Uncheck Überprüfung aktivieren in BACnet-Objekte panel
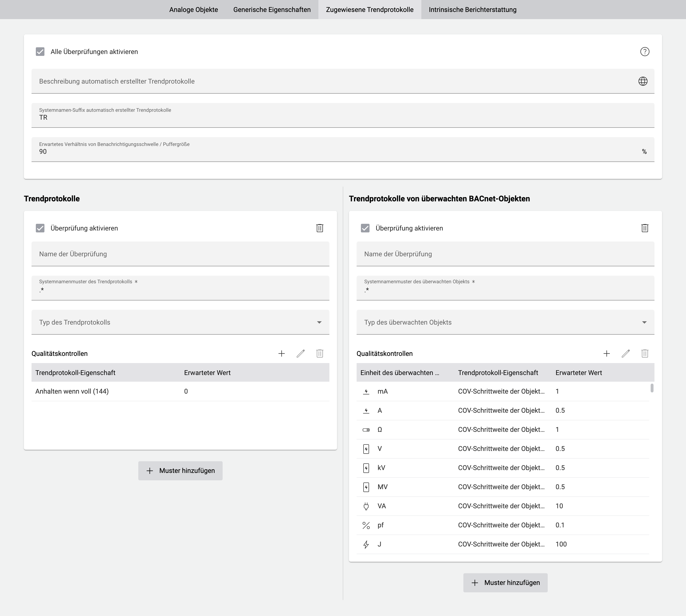This screenshot has width=686, height=616. [x=365, y=228]
